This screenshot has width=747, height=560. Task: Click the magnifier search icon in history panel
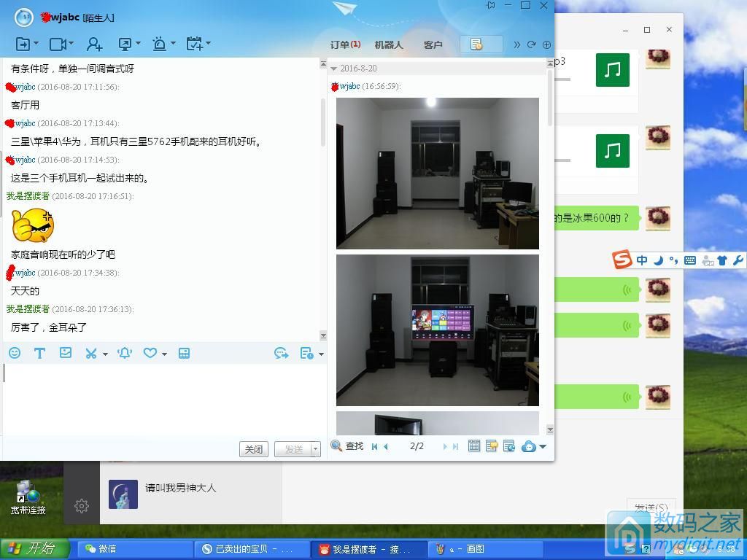[336, 446]
